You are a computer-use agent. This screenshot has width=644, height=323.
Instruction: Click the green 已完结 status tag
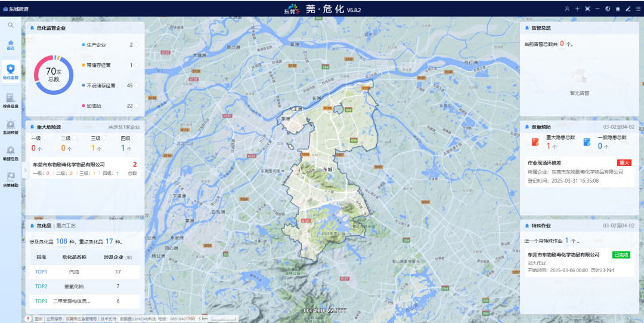coord(621,255)
